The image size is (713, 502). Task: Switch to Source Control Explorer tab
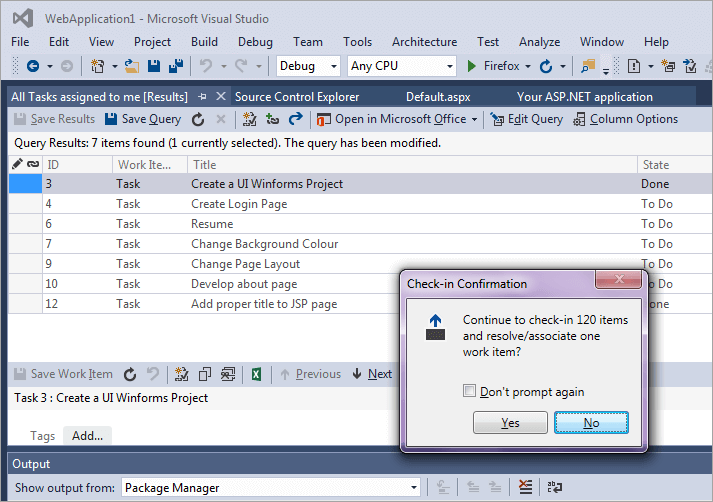[297, 97]
